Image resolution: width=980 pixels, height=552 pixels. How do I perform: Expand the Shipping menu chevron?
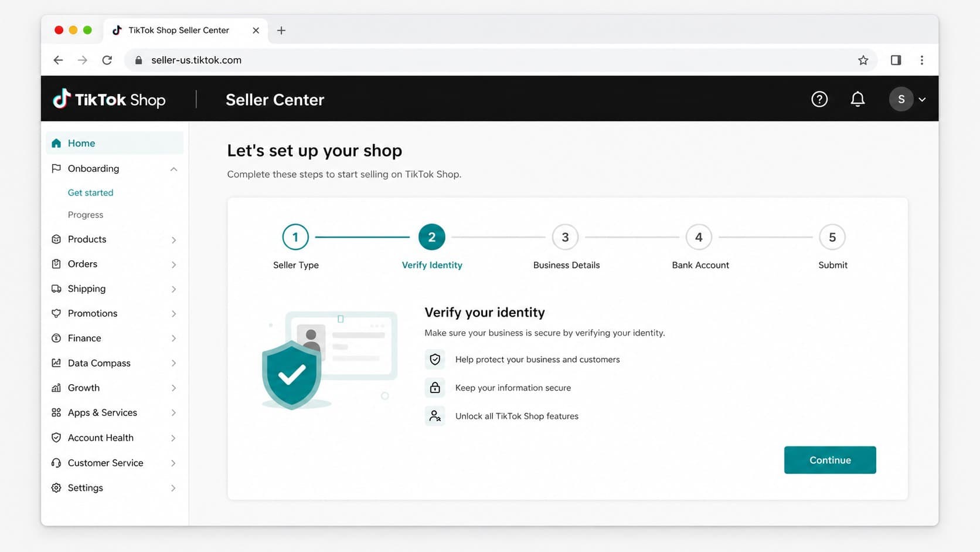pyautogui.click(x=173, y=289)
